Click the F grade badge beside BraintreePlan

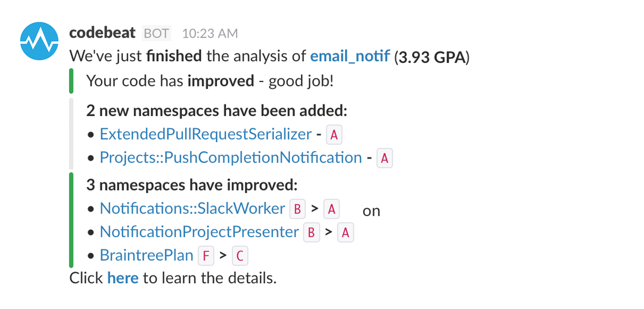tap(205, 256)
